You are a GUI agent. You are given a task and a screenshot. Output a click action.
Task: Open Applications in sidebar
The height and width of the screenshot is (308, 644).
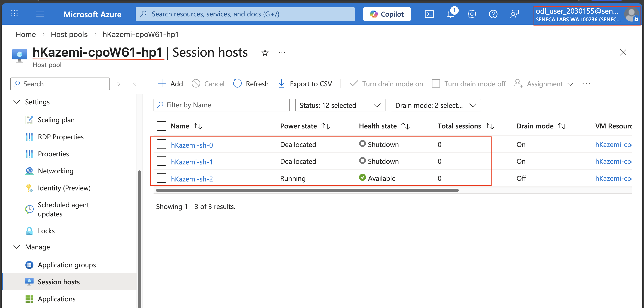(x=56, y=299)
